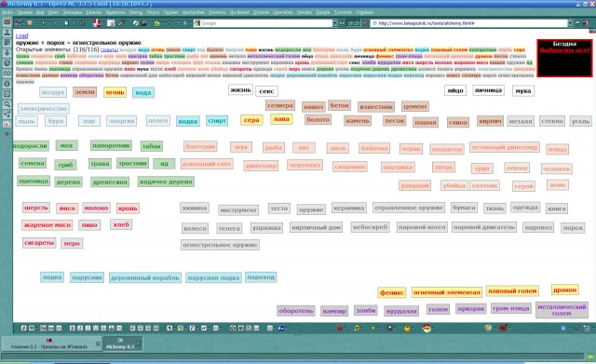Select the ходячее дерево tile
The width and height of the screenshot is (596, 364).
pyautogui.click(x=166, y=182)
